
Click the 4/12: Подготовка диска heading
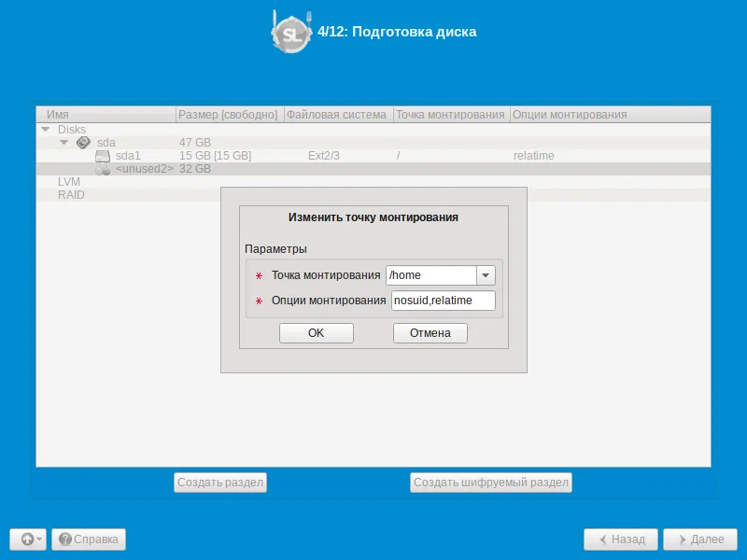(397, 32)
